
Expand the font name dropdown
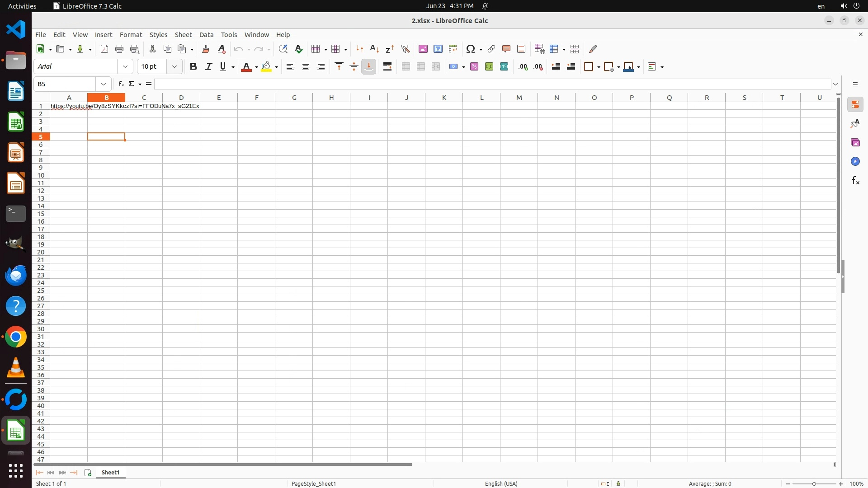coord(125,67)
